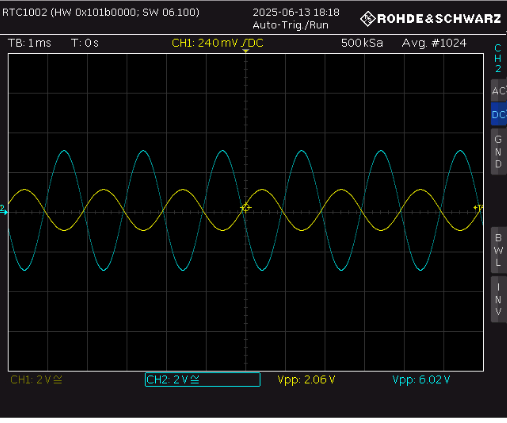Select AC coupling for channel 2
This screenshot has height=423, width=507.
pyautogui.click(x=499, y=91)
